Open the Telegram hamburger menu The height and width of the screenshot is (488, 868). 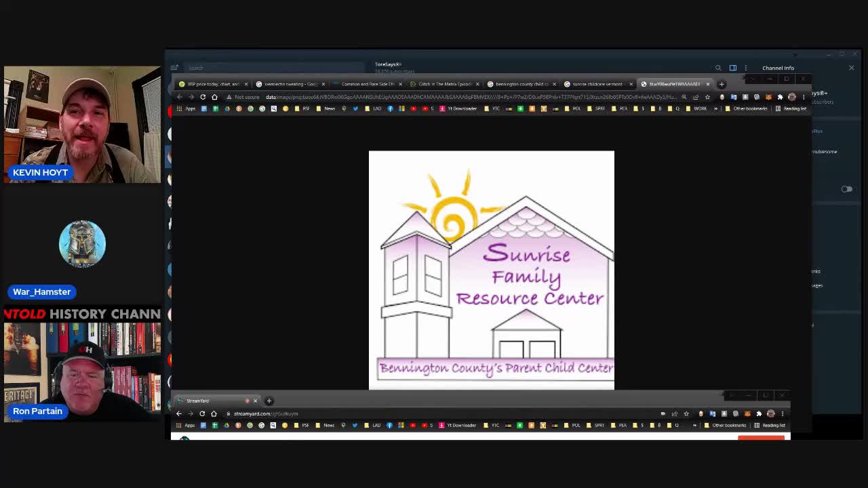(174, 68)
